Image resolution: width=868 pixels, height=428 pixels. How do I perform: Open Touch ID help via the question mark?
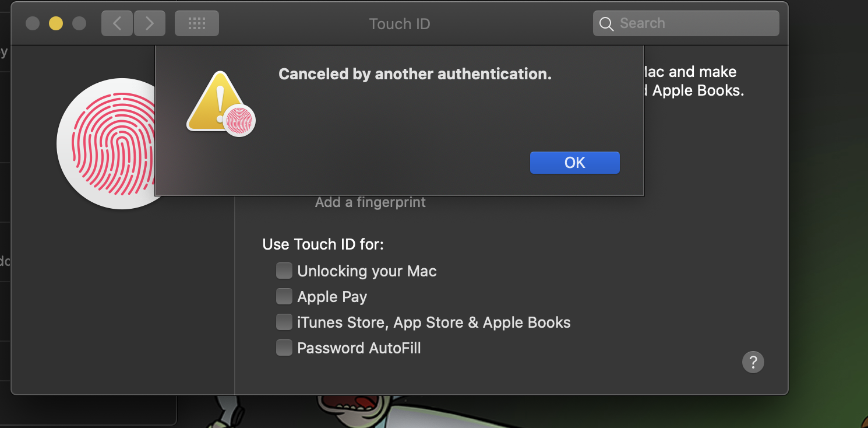point(753,362)
